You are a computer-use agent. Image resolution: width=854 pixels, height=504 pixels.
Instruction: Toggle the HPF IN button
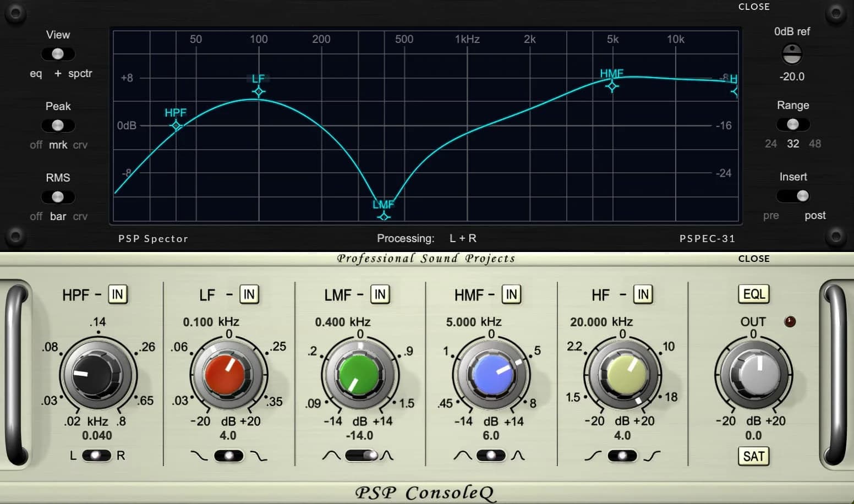point(118,294)
